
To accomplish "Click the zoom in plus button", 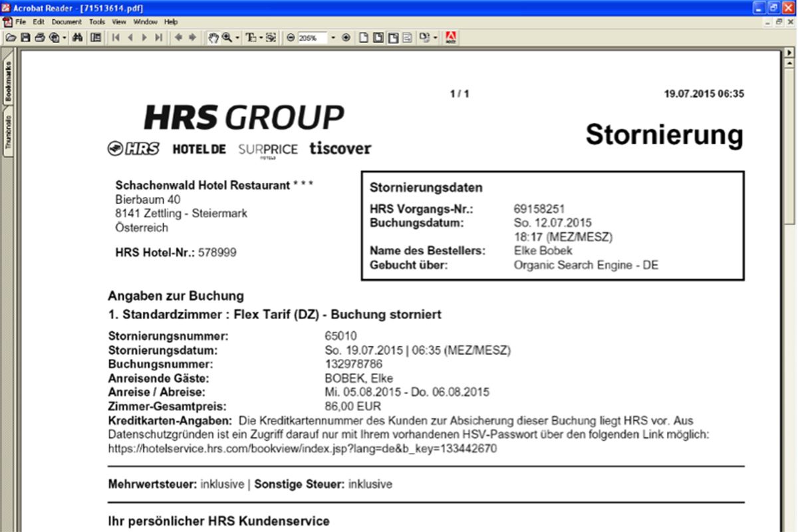I will [x=346, y=38].
